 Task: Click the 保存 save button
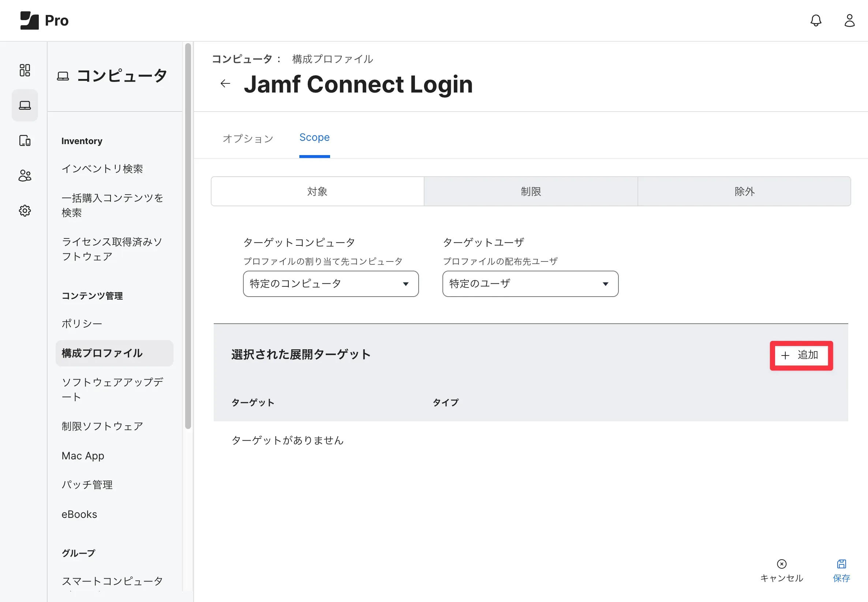[x=841, y=570]
